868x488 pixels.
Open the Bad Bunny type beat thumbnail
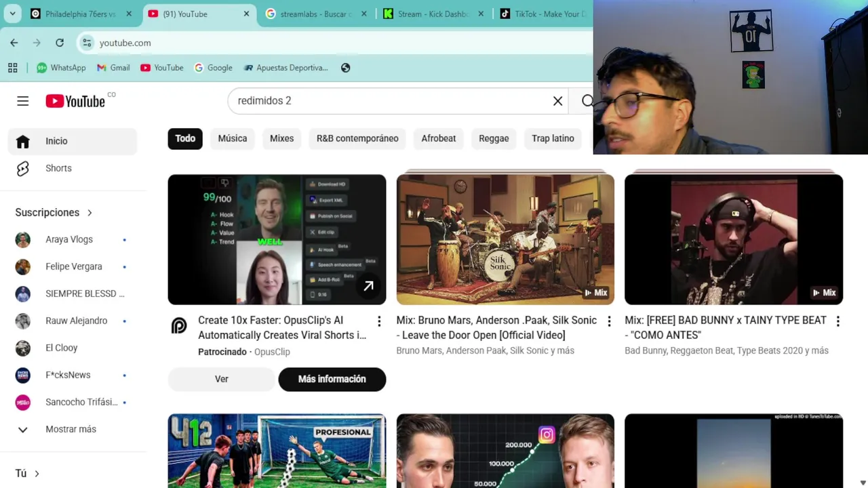tap(734, 239)
